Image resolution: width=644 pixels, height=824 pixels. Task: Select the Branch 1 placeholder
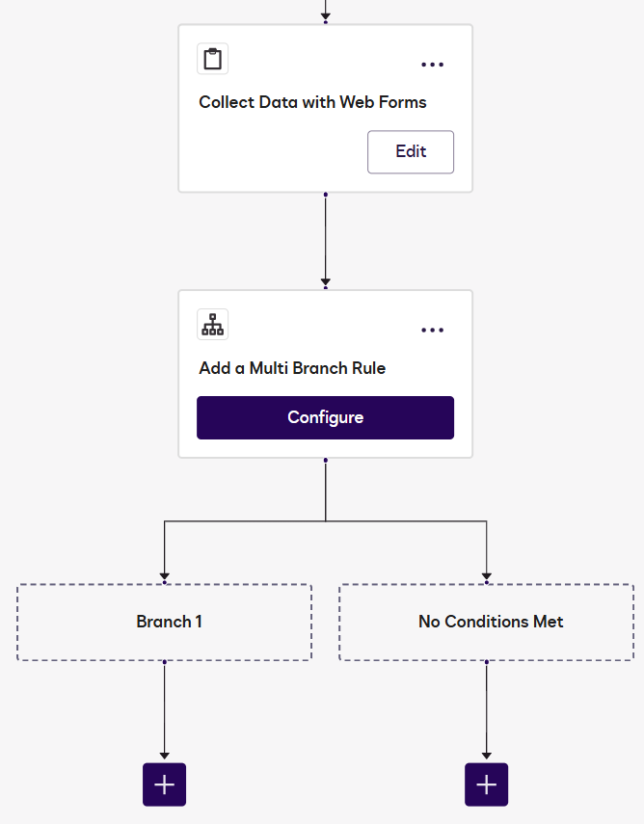tap(164, 622)
